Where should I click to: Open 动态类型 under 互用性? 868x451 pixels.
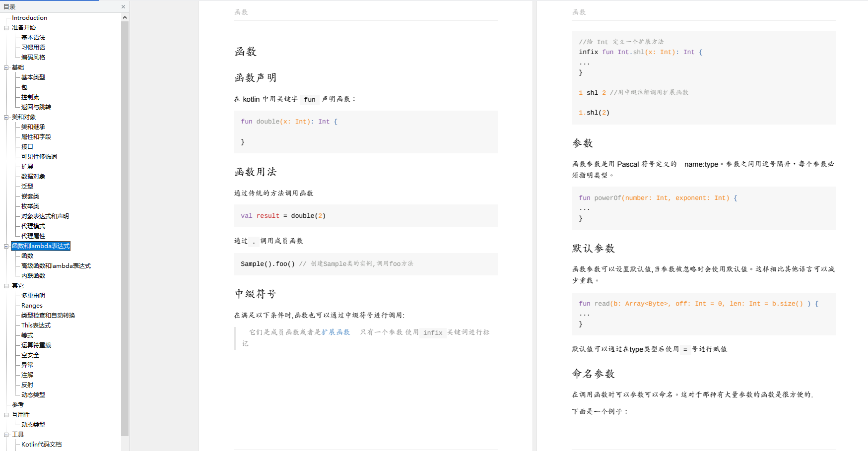(x=33, y=425)
